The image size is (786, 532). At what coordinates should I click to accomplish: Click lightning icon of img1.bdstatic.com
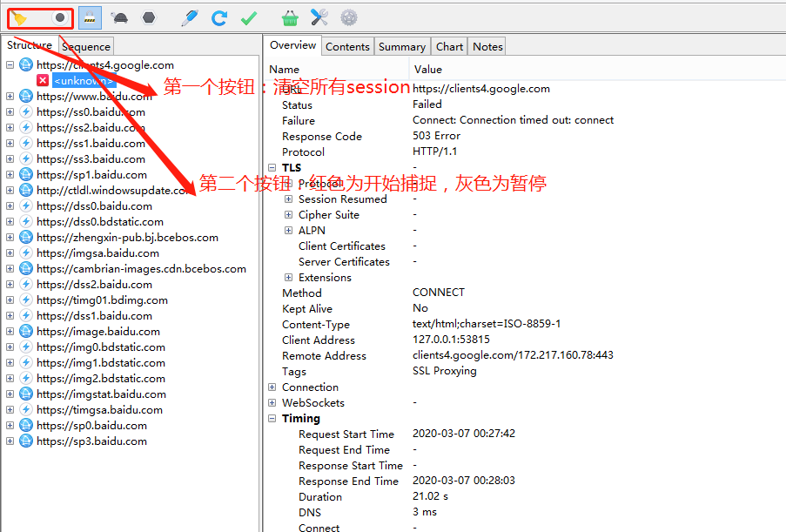point(26,362)
